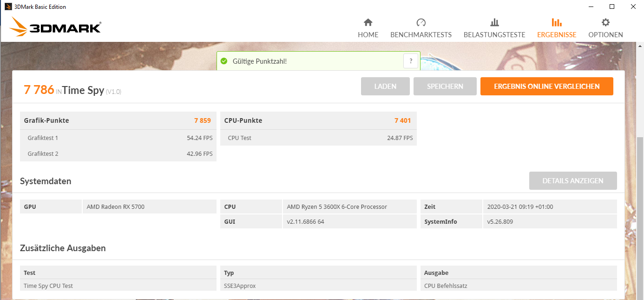
Task: Click the CPU Test row label
Action: [240, 138]
